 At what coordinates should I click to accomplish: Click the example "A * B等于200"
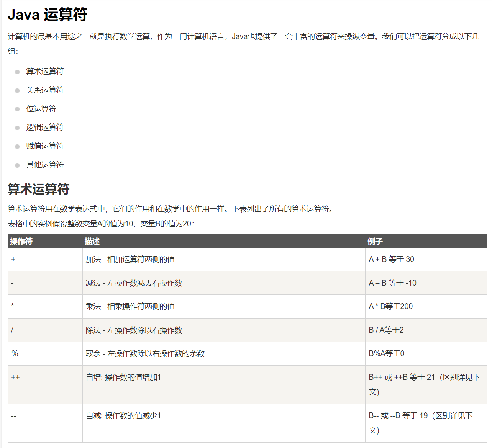[391, 306]
